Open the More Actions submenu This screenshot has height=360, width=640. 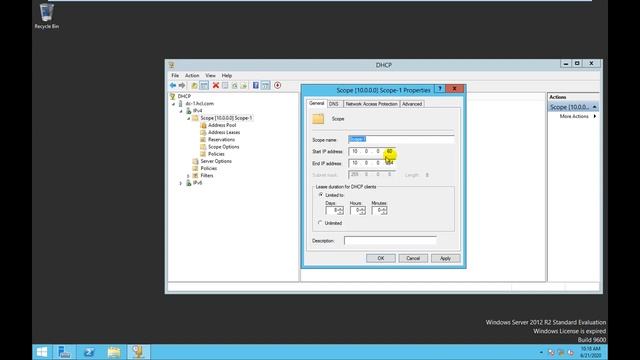(x=577, y=116)
